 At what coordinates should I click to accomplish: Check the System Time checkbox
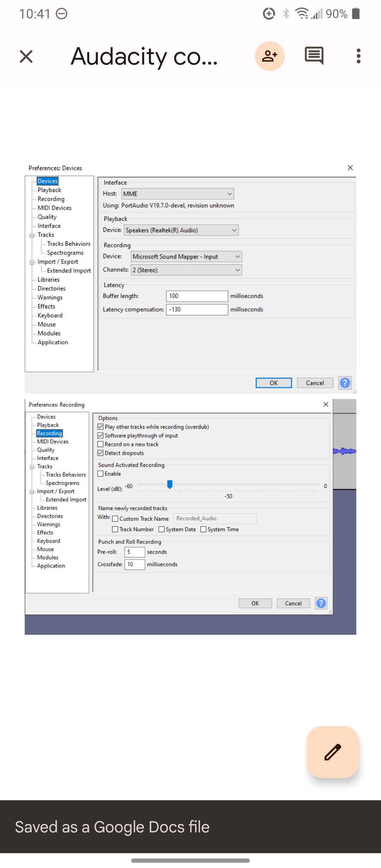pos(203,529)
